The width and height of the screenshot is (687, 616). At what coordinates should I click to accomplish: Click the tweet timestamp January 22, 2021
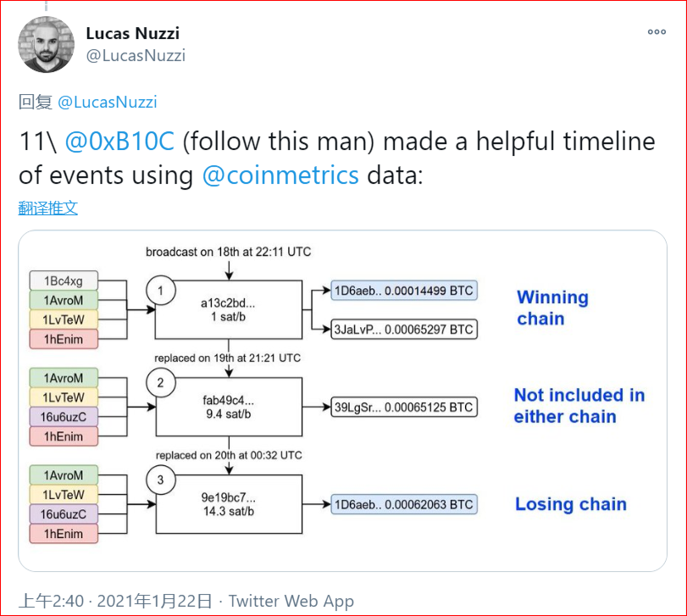pos(116,601)
